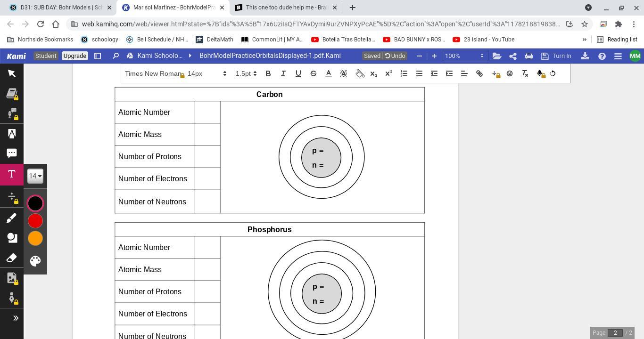The height and width of the screenshot is (339, 644).
Task: Zoom in with the plus button
Action: (434, 56)
